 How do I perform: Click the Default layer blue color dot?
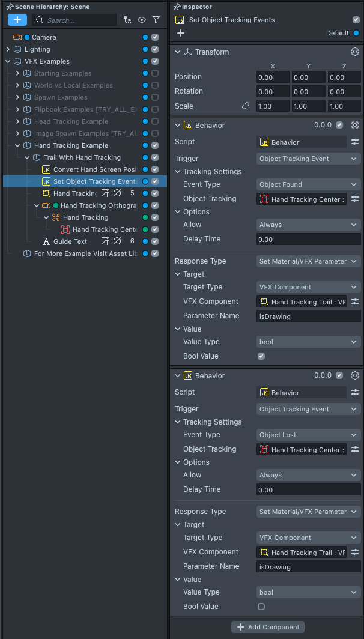click(356, 33)
